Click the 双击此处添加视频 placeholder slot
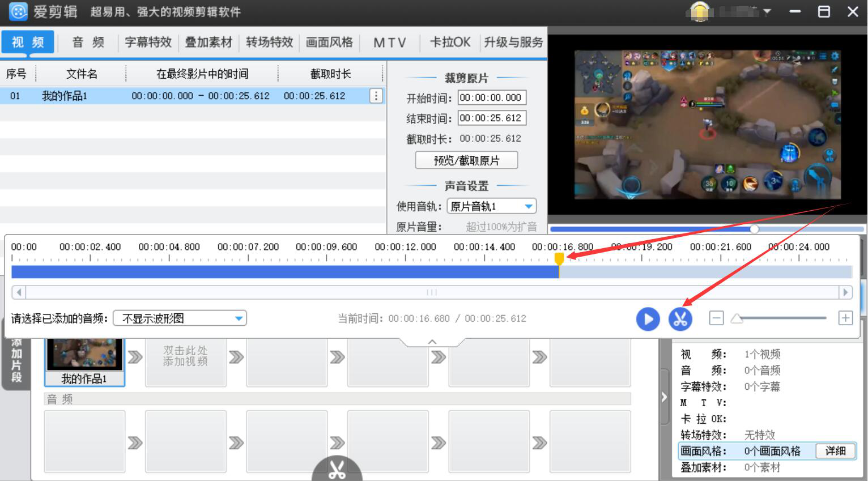Screen dimensions: 868x481 click(186, 362)
